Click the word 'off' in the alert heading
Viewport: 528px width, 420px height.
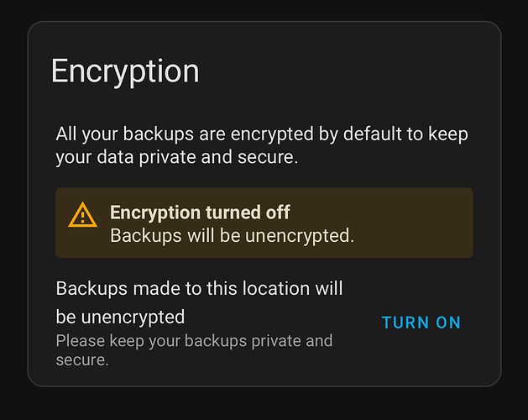coord(278,213)
